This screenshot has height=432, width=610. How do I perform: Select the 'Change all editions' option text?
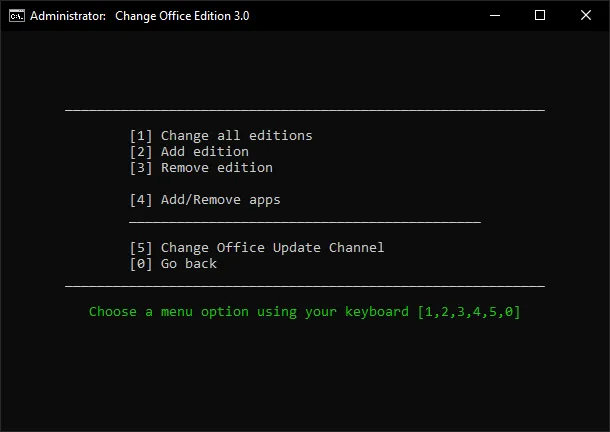[x=236, y=136]
